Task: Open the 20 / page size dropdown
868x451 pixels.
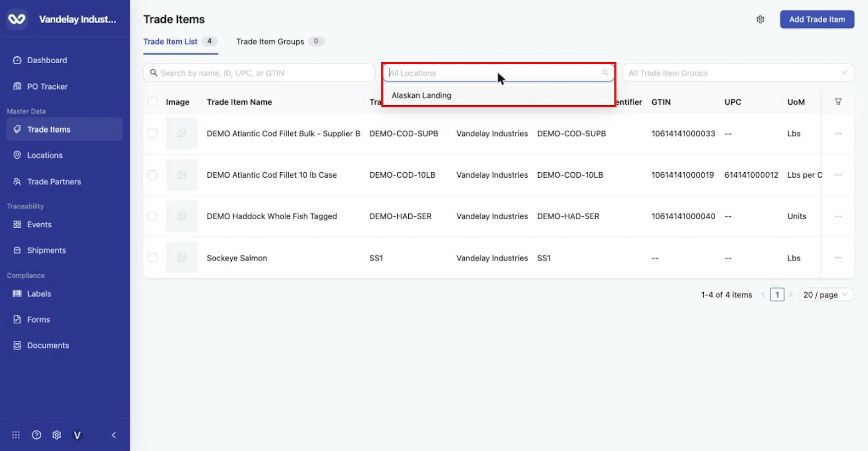Action: 826,294
